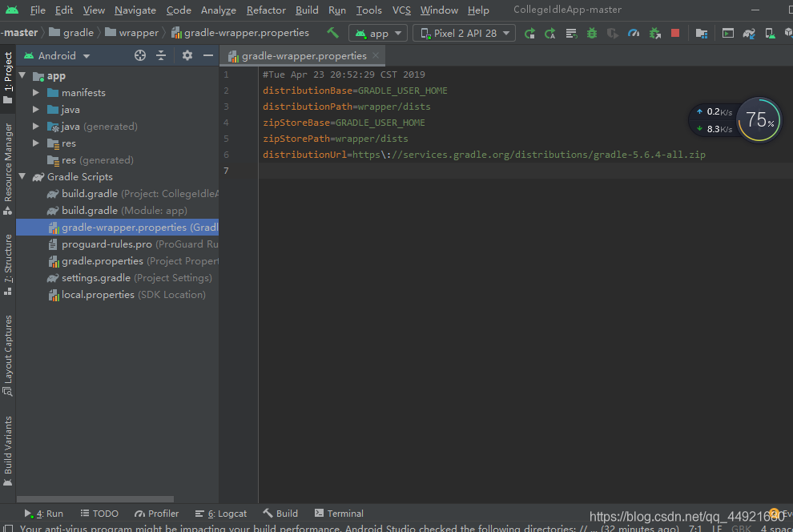Viewport: 793px width, 532px height.
Task: Collapse the Gradle Scripts node
Action: pos(22,176)
